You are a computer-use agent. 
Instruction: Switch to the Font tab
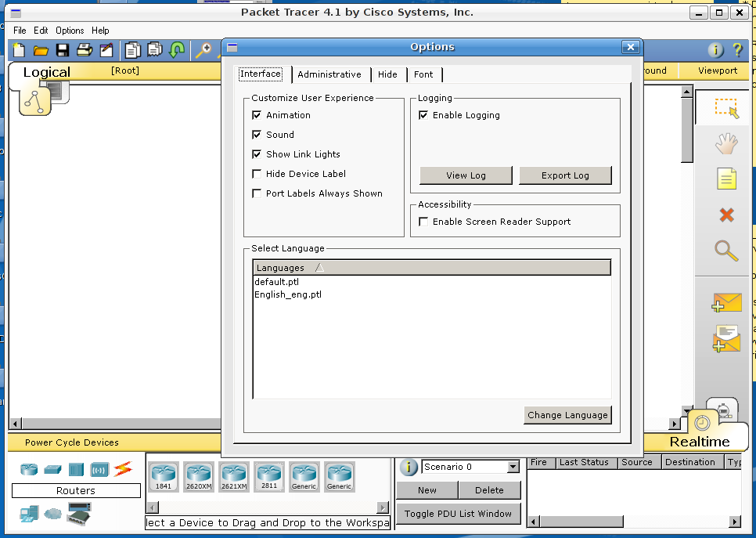(423, 74)
